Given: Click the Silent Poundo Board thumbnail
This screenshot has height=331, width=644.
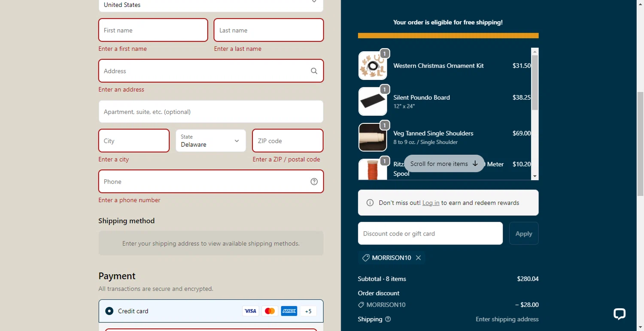Looking at the screenshot, I should point(373,101).
